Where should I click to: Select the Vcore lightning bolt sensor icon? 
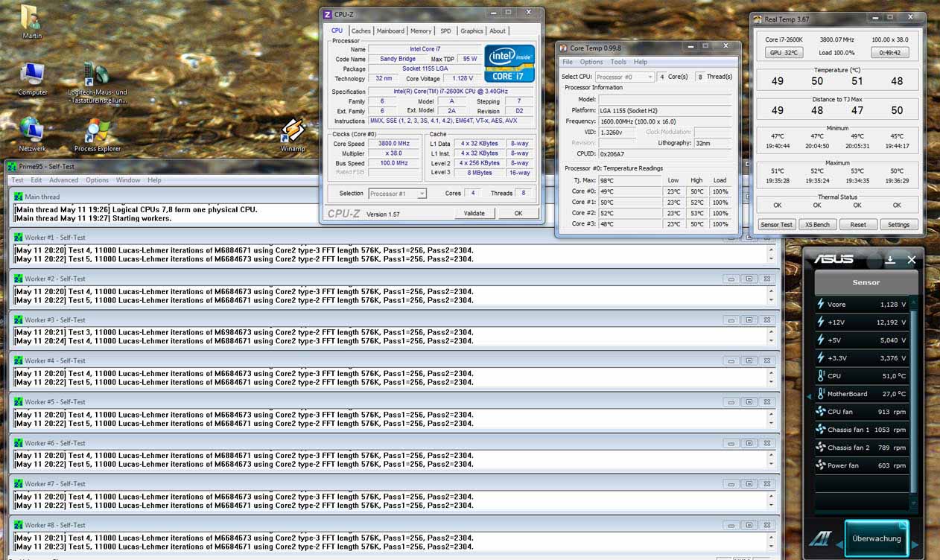pyautogui.click(x=821, y=304)
